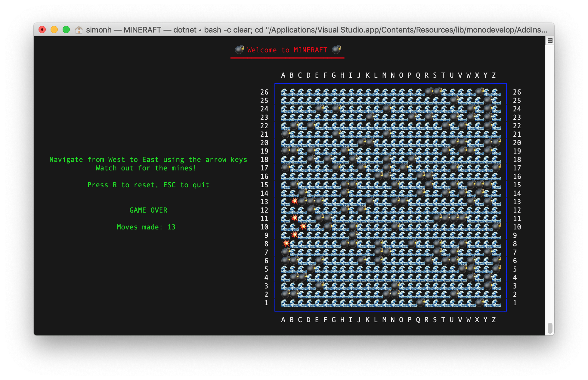Image resolution: width=588 pixels, height=380 pixels.
Task: Click the GAME OVER text
Action: [x=148, y=210]
